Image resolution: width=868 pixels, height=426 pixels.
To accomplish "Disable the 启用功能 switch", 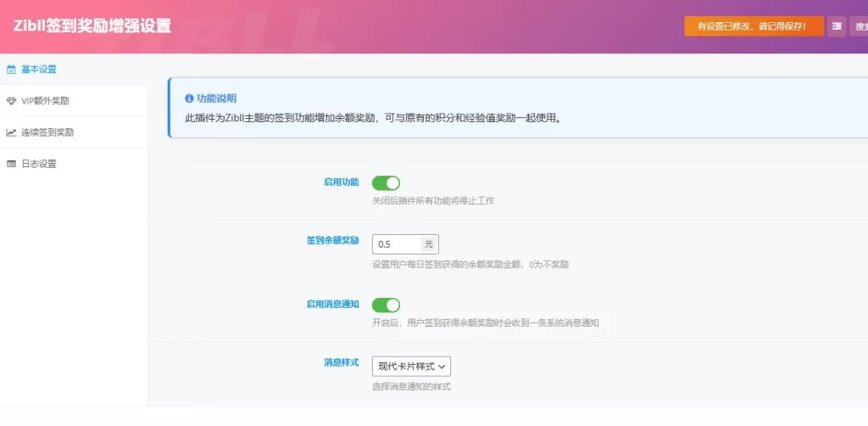I will tap(386, 182).
